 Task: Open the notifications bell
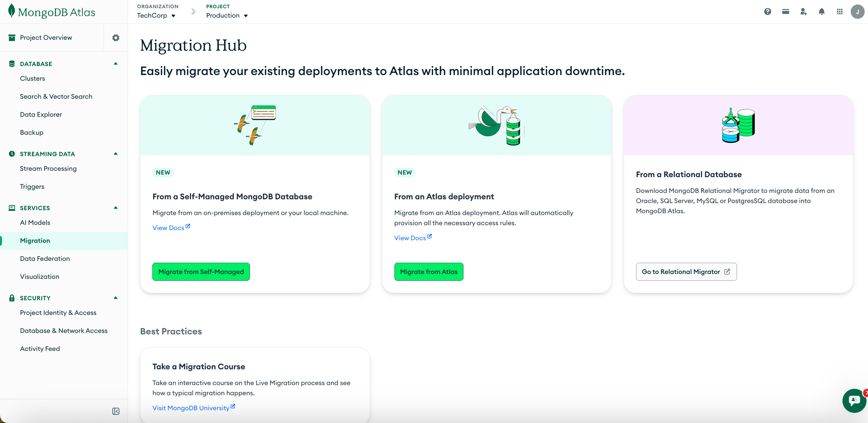(x=821, y=12)
